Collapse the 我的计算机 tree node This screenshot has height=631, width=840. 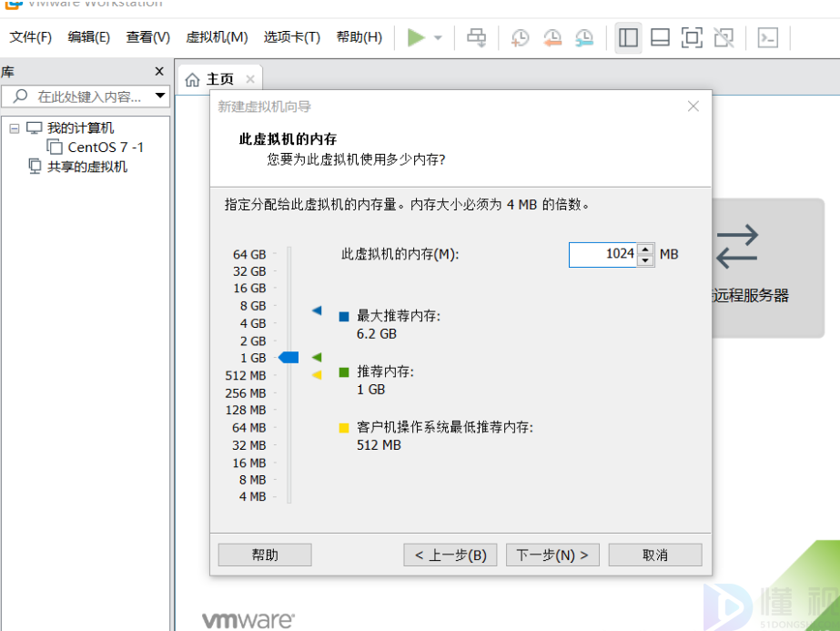(x=14, y=128)
